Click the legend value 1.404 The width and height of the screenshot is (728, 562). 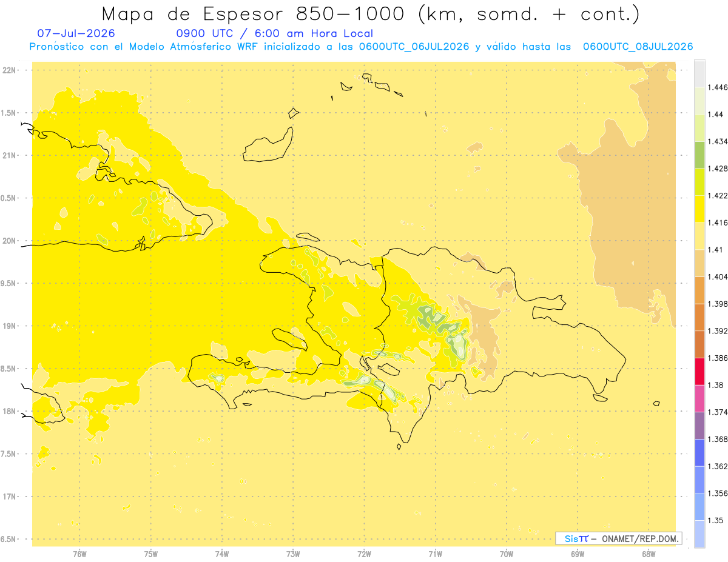point(718,277)
